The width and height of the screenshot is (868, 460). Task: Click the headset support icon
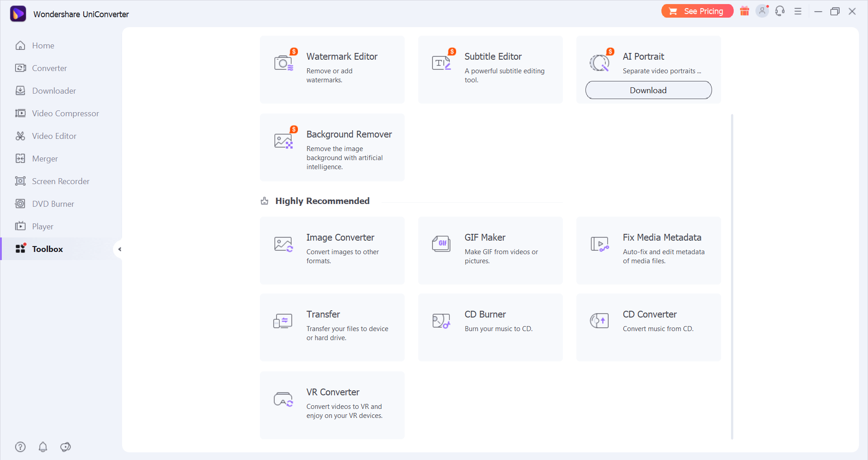tap(780, 11)
